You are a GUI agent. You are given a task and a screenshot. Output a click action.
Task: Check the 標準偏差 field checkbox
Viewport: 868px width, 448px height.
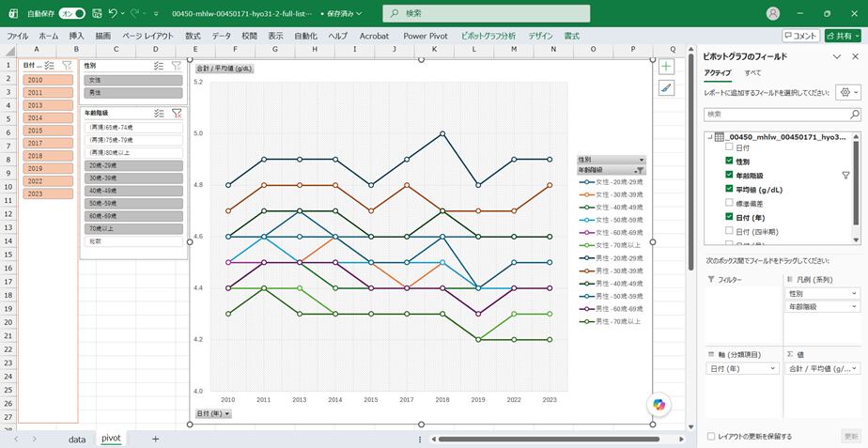[x=729, y=203]
